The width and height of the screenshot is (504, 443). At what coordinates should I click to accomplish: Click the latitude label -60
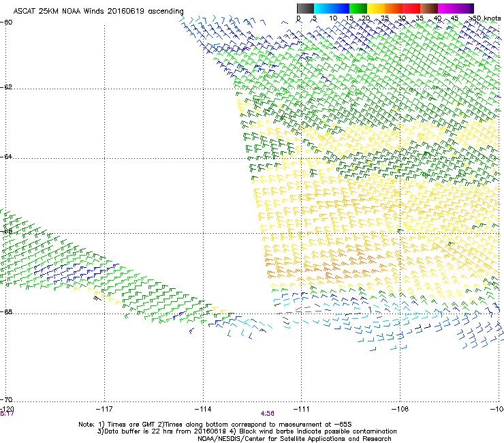(6, 22)
